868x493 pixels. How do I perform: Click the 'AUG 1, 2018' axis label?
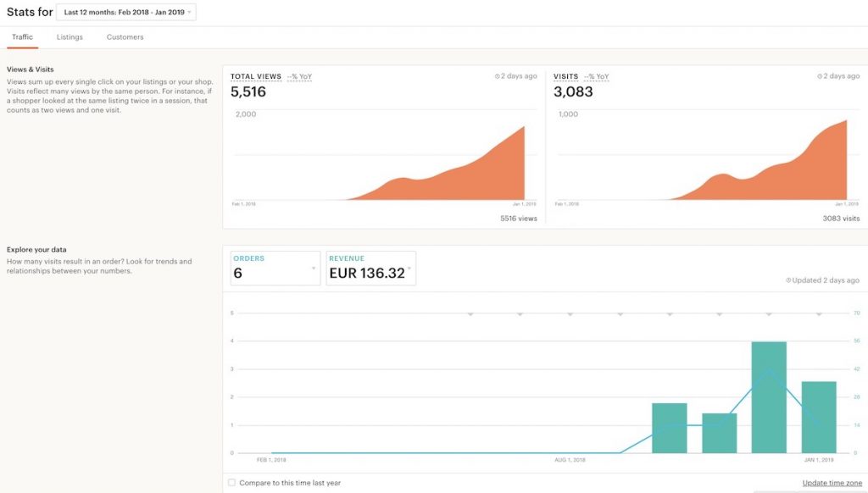[x=570, y=460]
